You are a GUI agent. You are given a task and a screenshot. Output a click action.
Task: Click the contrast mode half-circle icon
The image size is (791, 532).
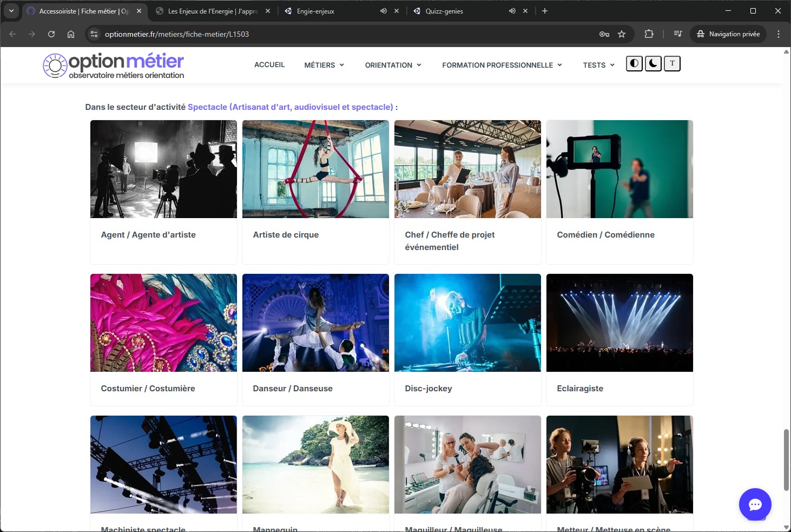[x=634, y=64]
